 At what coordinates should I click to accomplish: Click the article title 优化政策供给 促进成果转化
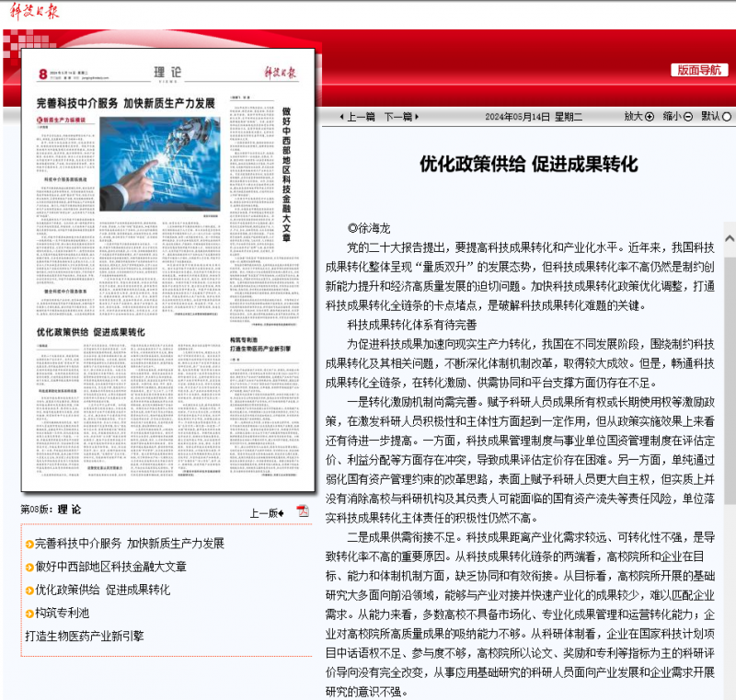(x=529, y=165)
